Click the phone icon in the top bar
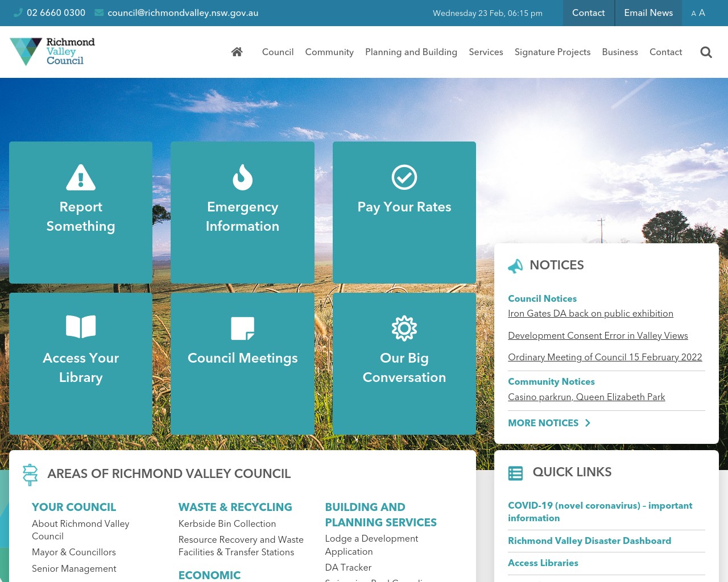The image size is (728, 582). pos(18,13)
